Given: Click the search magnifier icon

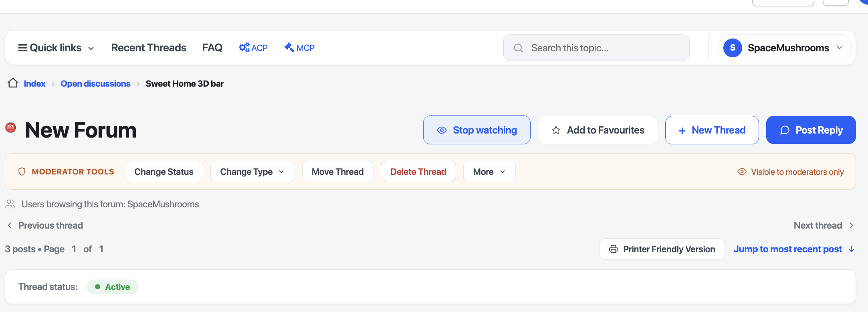Looking at the screenshot, I should pos(518,48).
